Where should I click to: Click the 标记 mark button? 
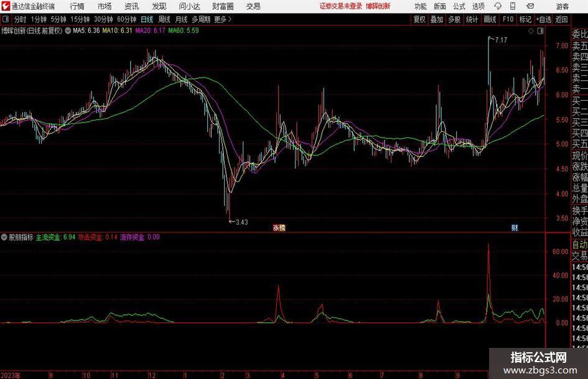point(525,19)
